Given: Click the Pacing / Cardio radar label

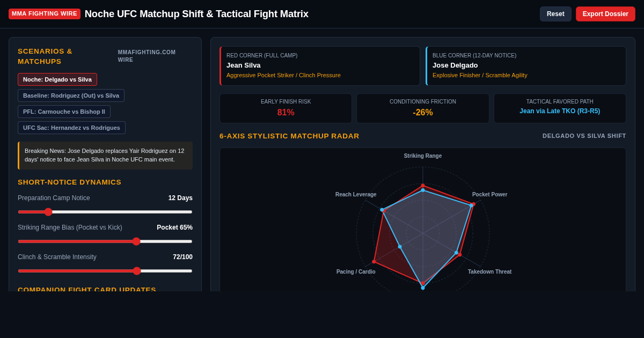Looking at the screenshot, I should [x=356, y=272].
